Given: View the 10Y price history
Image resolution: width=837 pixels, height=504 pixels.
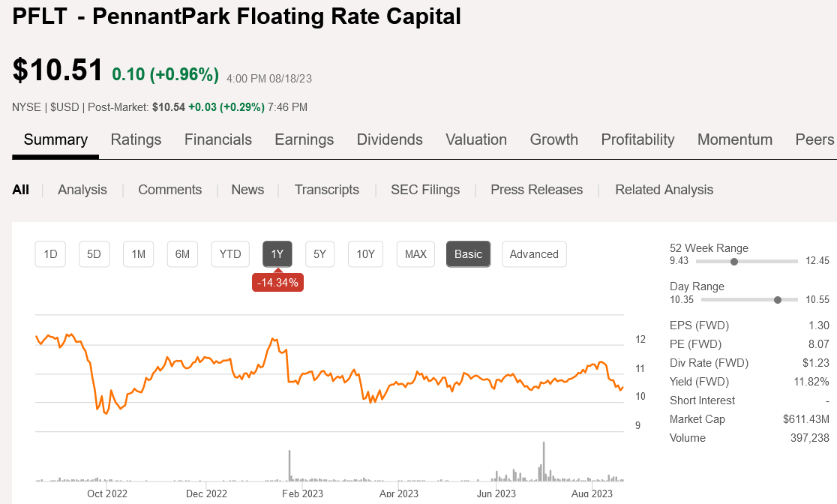Looking at the screenshot, I should (x=365, y=254).
